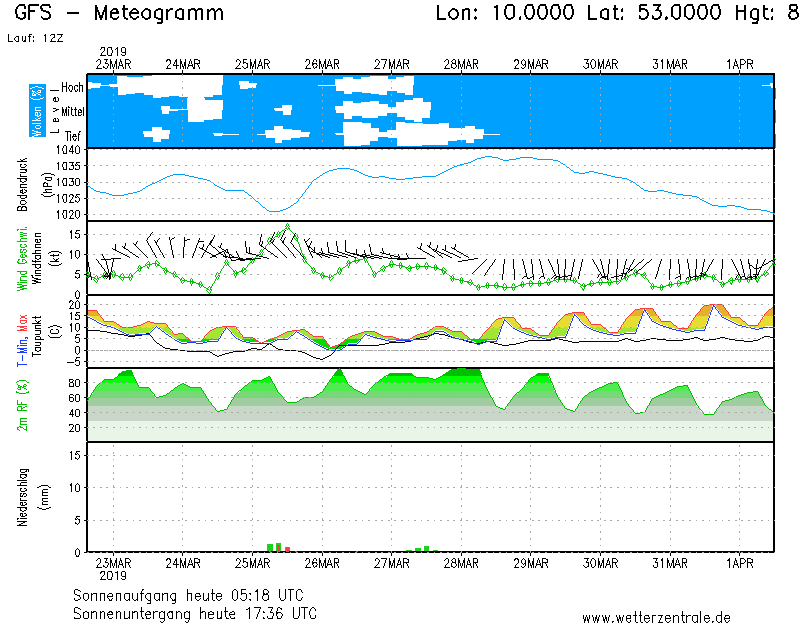Image resolution: width=800 pixels, height=625 pixels.
Task: Select the Hoch cloud level label
Action: tap(72, 88)
